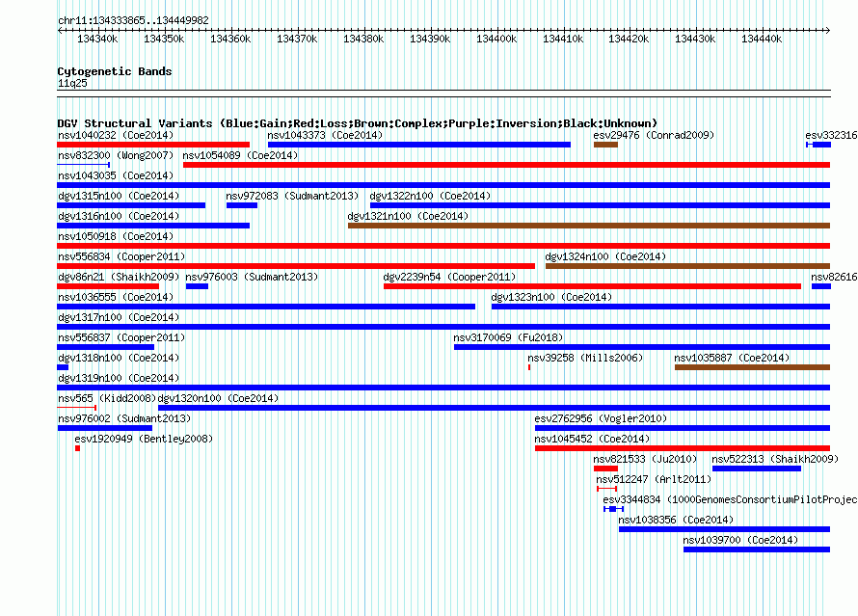The height and width of the screenshot is (616, 858).
Task: Select the nsv1050918 (Coe2014) label
Action: [116, 236]
